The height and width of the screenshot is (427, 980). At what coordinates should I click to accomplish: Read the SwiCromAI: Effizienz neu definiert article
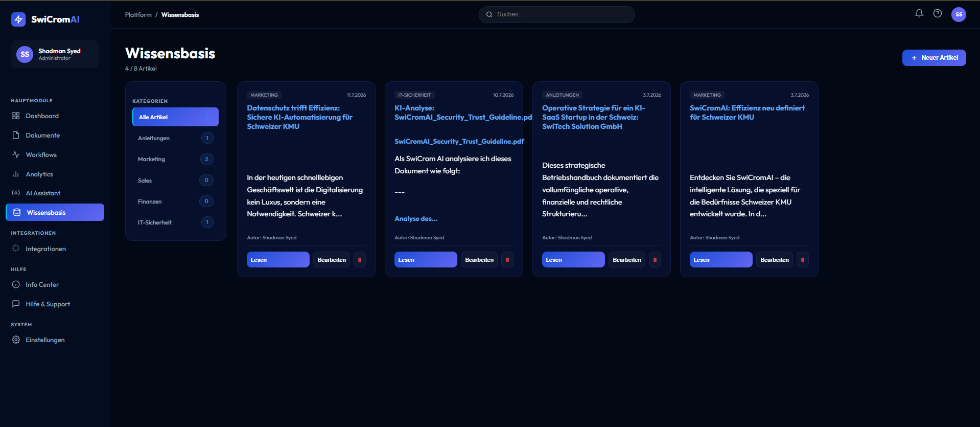point(721,260)
